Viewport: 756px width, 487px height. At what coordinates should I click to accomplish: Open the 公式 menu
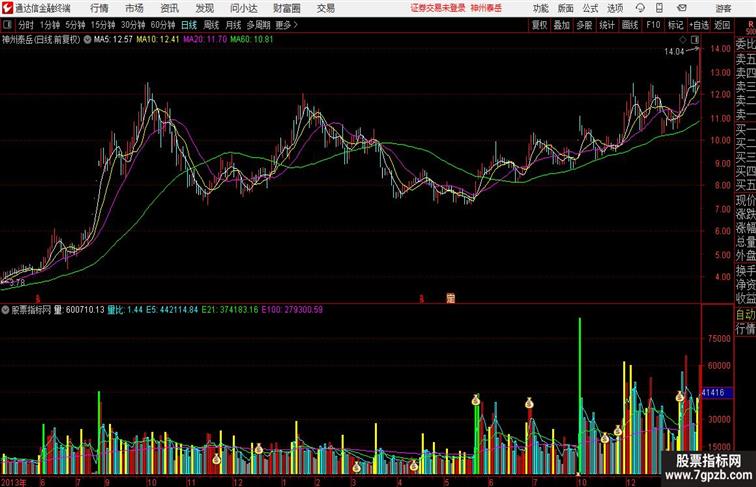(x=590, y=8)
